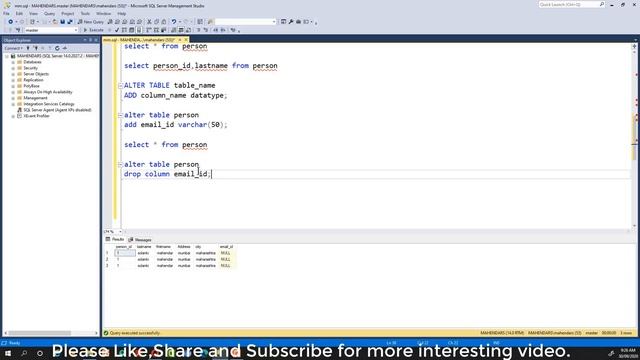
Task: Select Always On High Availability tree item
Action: [48, 92]
